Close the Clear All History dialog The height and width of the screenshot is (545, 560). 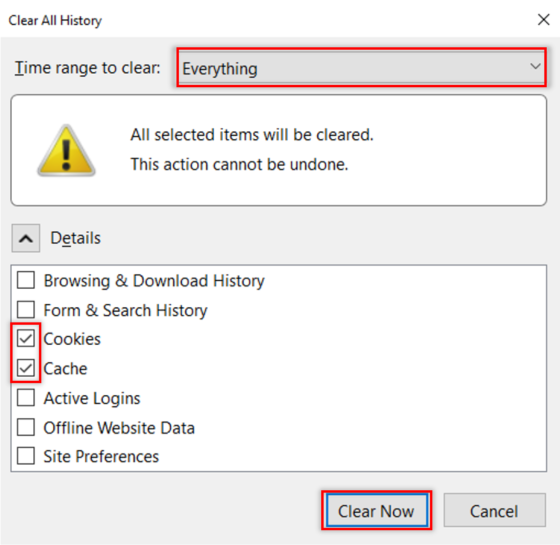coord(544,20)
